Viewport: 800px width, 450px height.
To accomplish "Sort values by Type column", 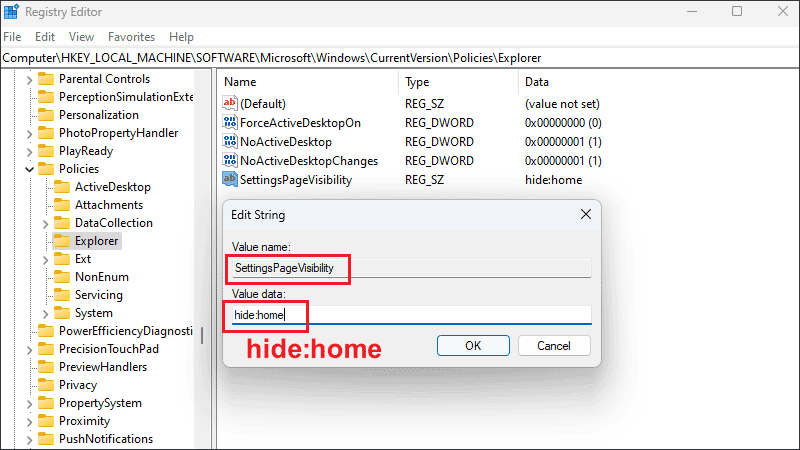I will pyautogui.click(x=458, y=82).
